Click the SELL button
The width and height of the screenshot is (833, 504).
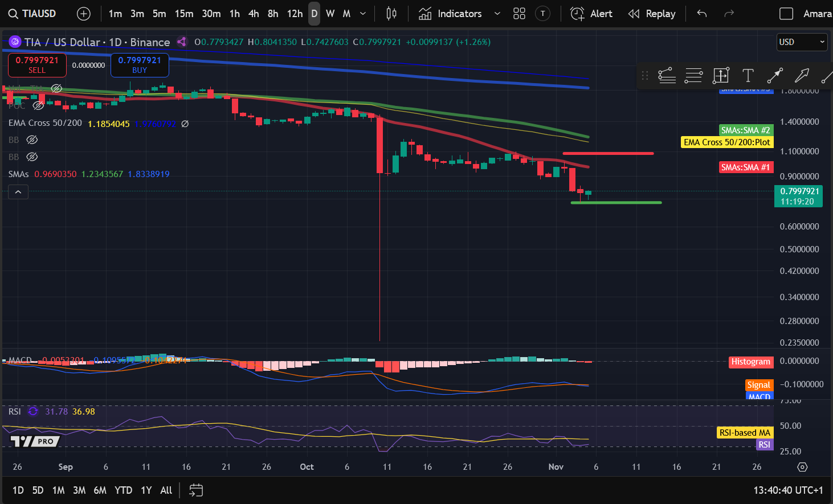(x=37, y=65)
